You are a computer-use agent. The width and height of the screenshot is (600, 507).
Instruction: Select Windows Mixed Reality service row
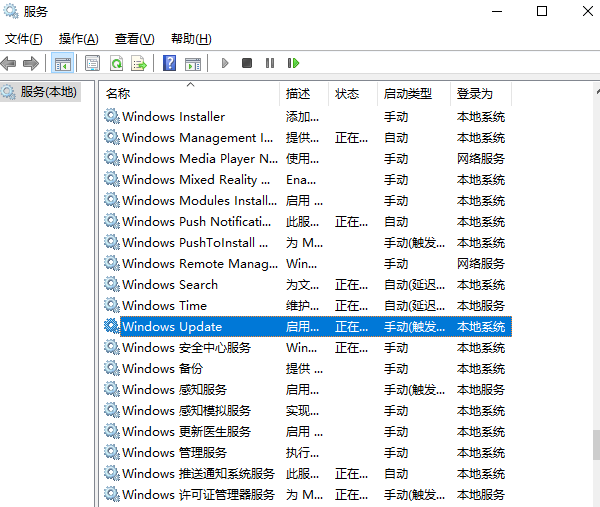(308, 179)
